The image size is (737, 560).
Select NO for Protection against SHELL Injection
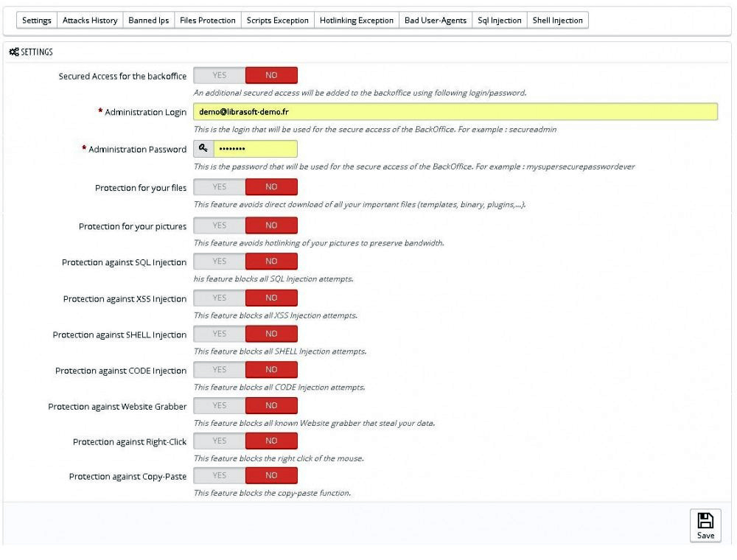[271, 334]
